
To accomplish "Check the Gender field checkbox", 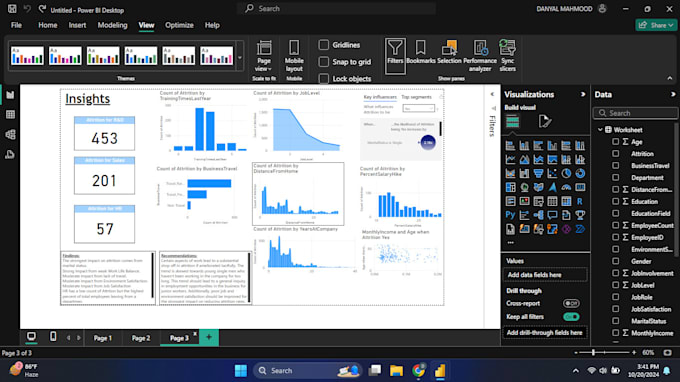I will [615, 261].
